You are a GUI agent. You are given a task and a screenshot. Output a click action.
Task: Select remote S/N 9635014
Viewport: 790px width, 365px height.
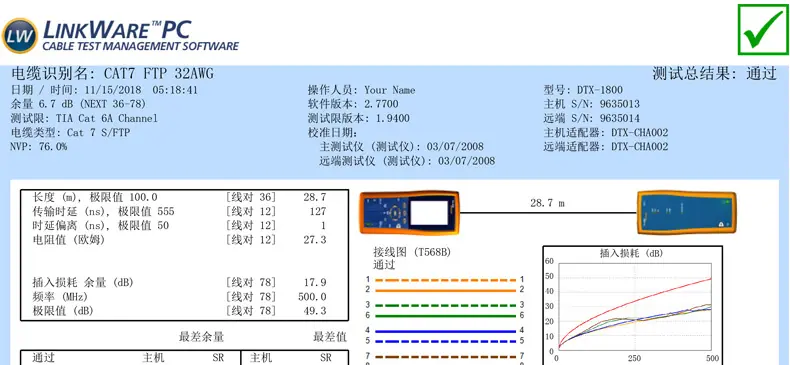click(619, 118)
